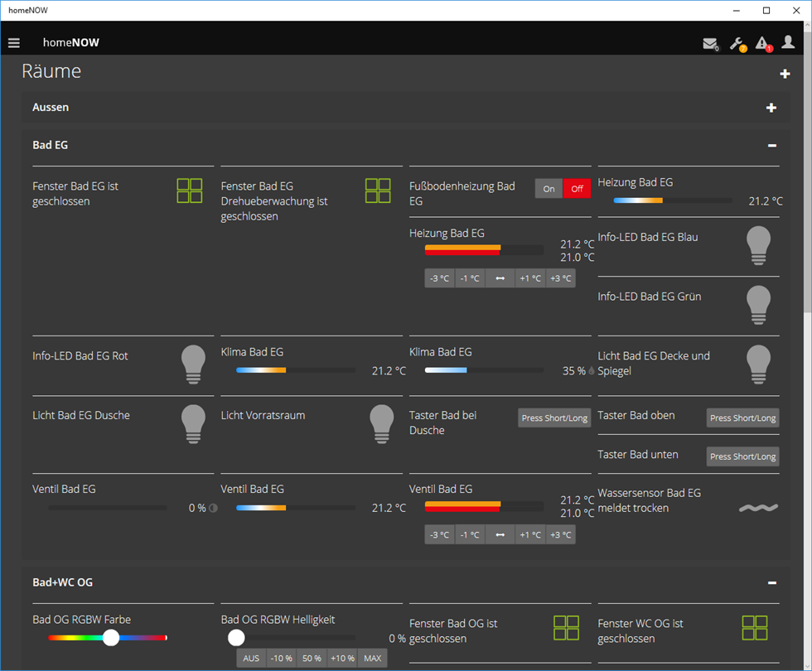This screenshot has height=671, width=812.
Task: Toggle the Info-LED Bad EG Blau bulb
Action: tap(759, 245)
